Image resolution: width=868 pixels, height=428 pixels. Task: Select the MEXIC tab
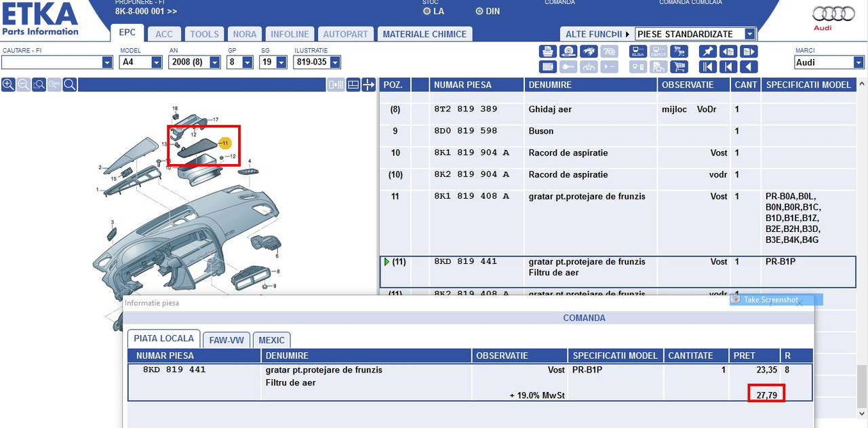[272, 340]
